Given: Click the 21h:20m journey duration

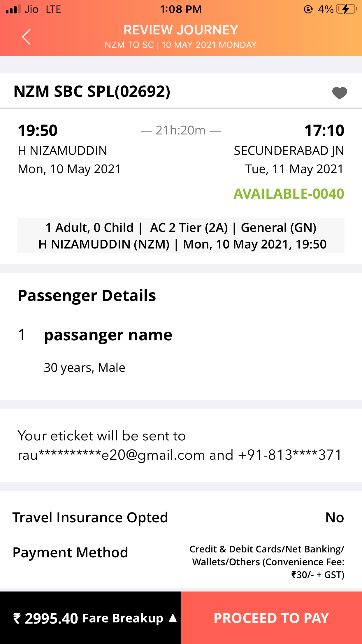Looking at the screenshot, I should point(181,130).
